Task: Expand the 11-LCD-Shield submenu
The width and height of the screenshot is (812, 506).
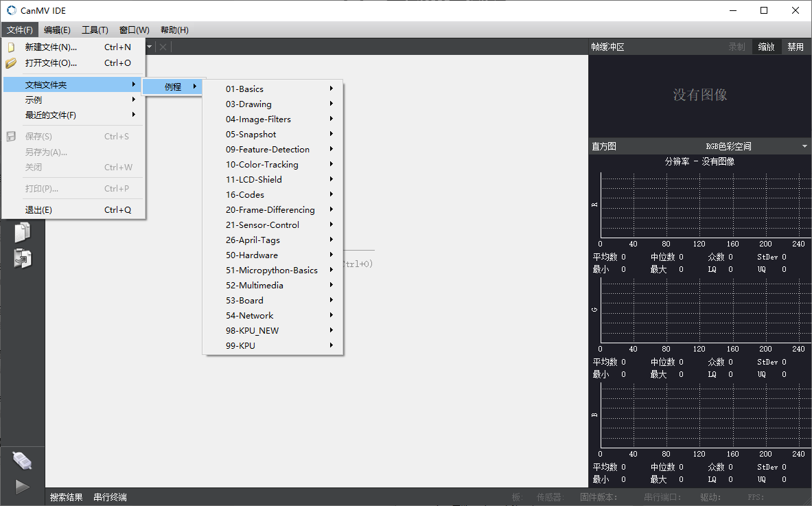Action: 273,179
